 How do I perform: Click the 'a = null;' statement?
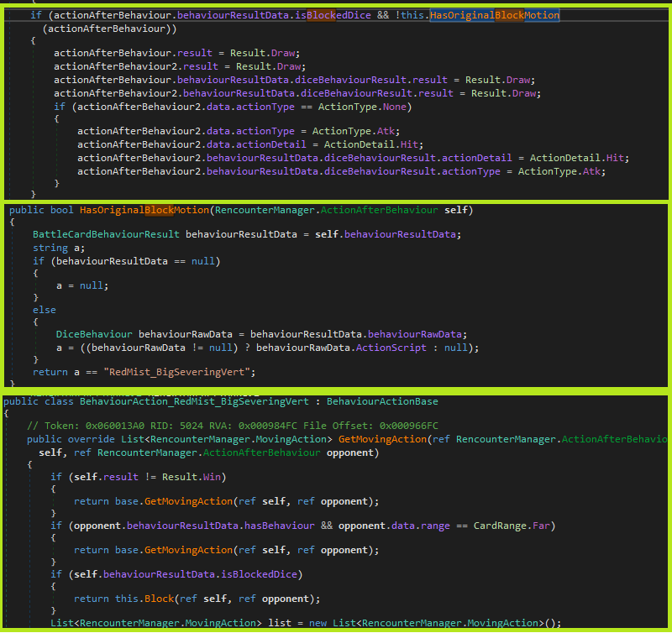click(x=82, y=285)
